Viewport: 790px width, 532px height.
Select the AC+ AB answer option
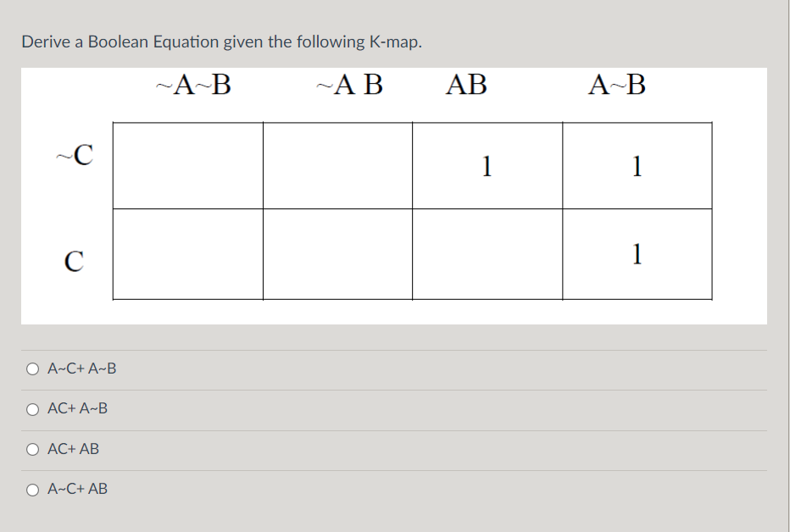(72, 449)
